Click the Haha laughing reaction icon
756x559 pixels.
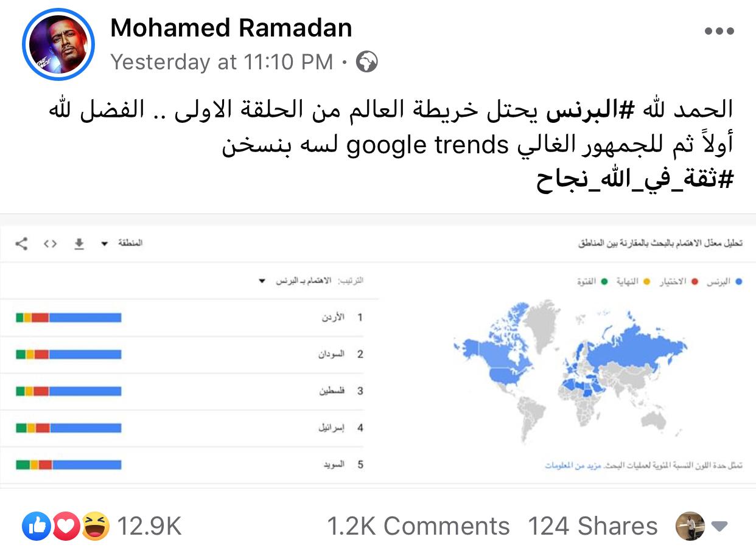(x=96, y=526)
